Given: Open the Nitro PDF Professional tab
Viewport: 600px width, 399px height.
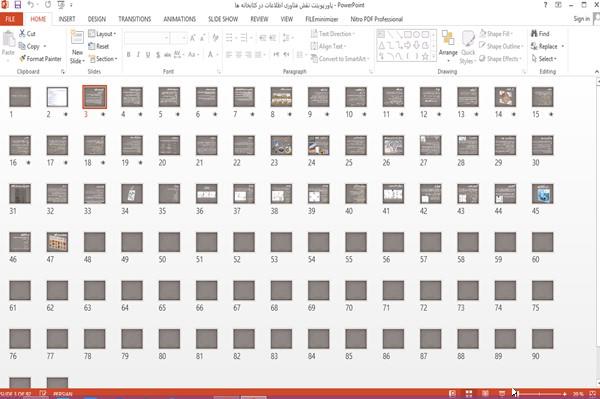Looking at the screenshot, I should click(x=377, y=19).
